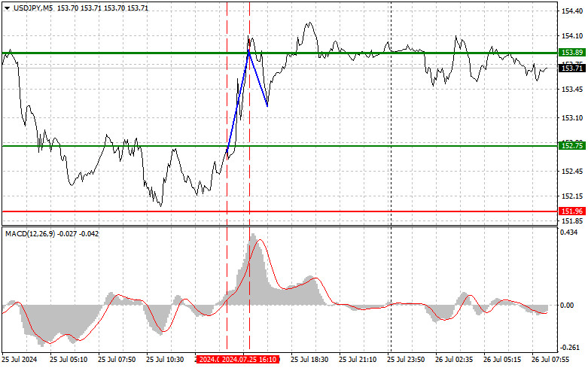
Task: Click the 152.45 price scale value
Action: [x=572, y=172]
